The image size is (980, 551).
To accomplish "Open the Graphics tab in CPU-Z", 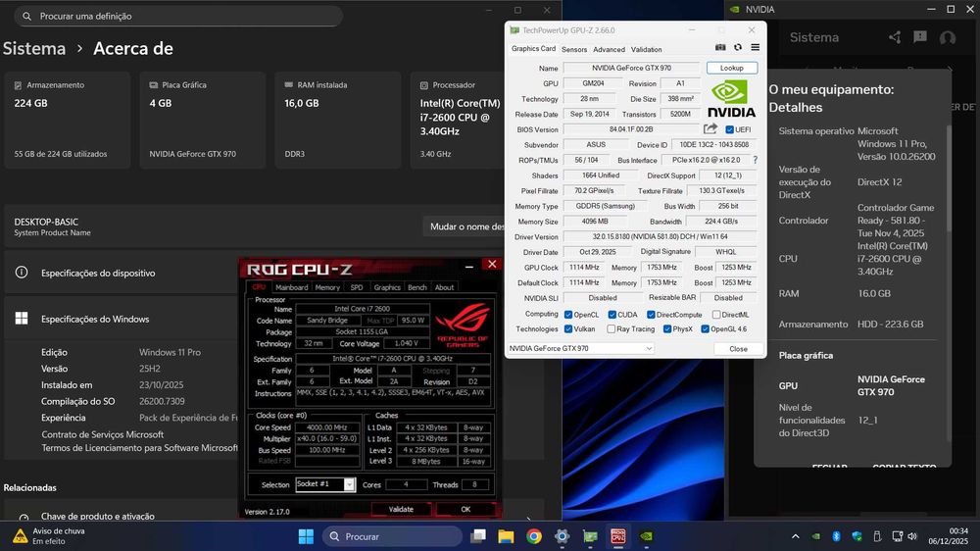I will point(387,287).
